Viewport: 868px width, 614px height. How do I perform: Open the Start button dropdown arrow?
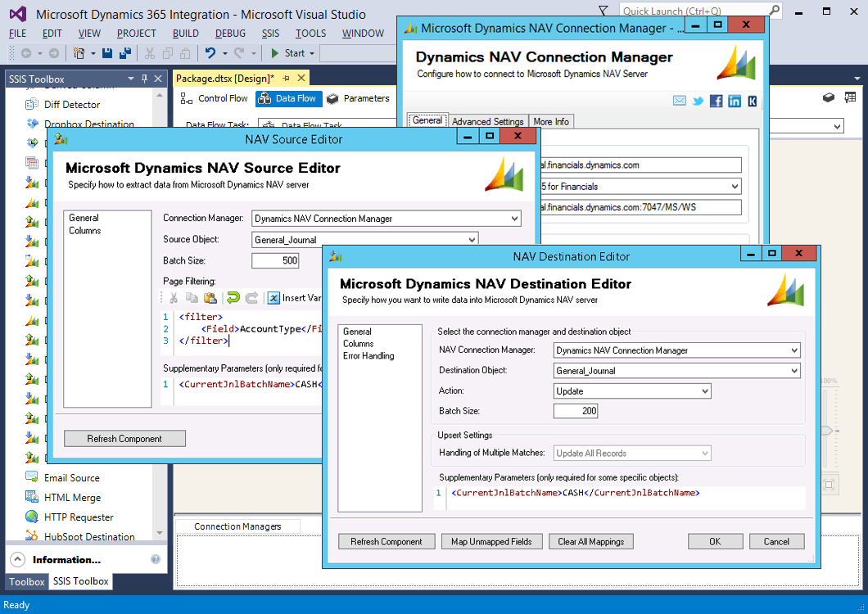click(x=312, y=54)
